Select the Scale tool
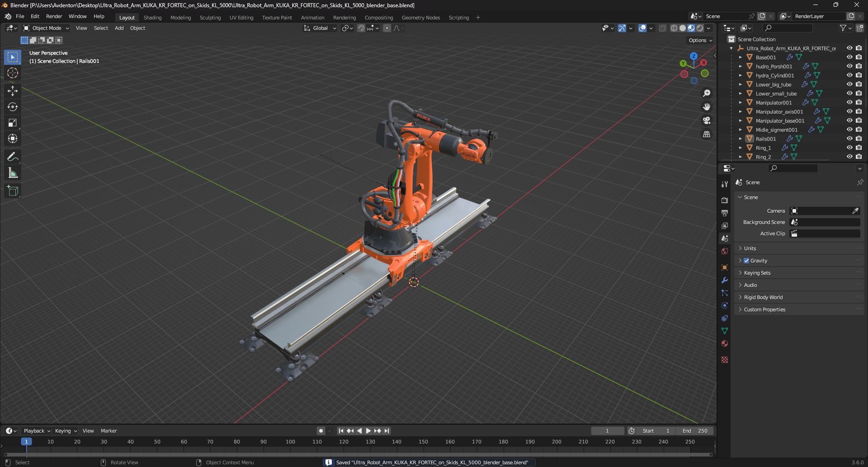Screen dimensions: 868x467 click(x=13, y=123)
